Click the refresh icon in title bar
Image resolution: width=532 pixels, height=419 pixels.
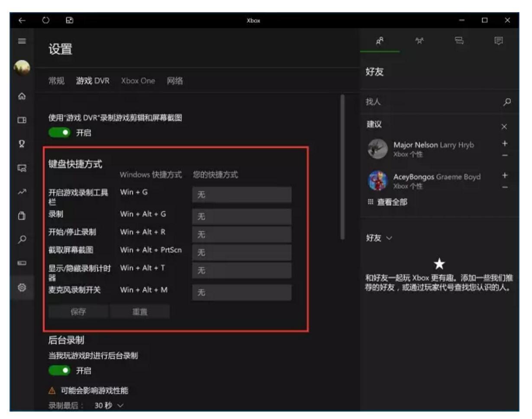(46, 20)
